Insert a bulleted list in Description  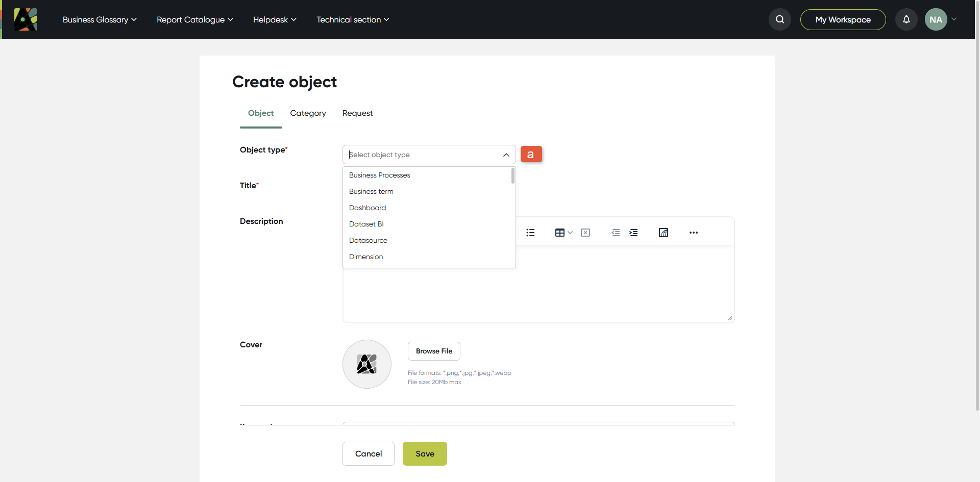[x=530, y=233]
